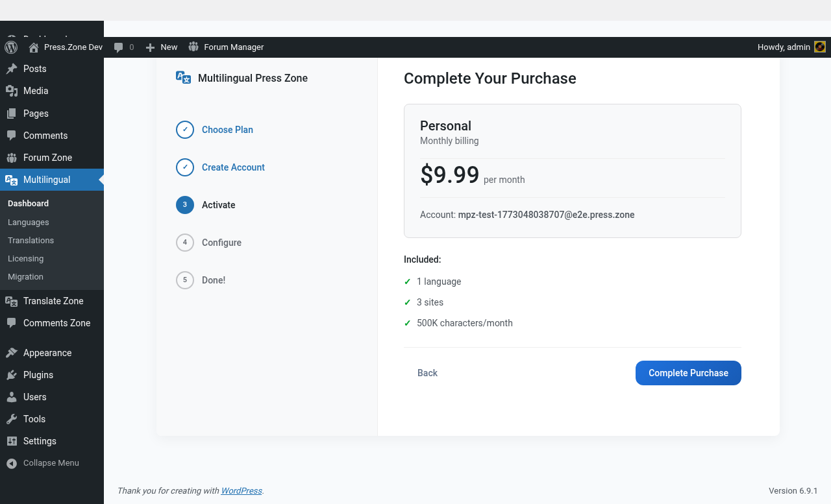831x504 pixels.
Task: Click the Version 6.9.1 footer text
Action: tap(793, 491)
